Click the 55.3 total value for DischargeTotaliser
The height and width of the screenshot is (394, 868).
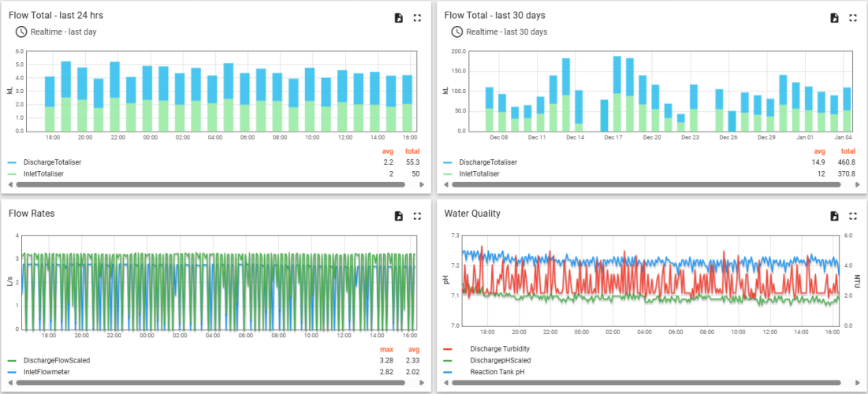(413, 162)
